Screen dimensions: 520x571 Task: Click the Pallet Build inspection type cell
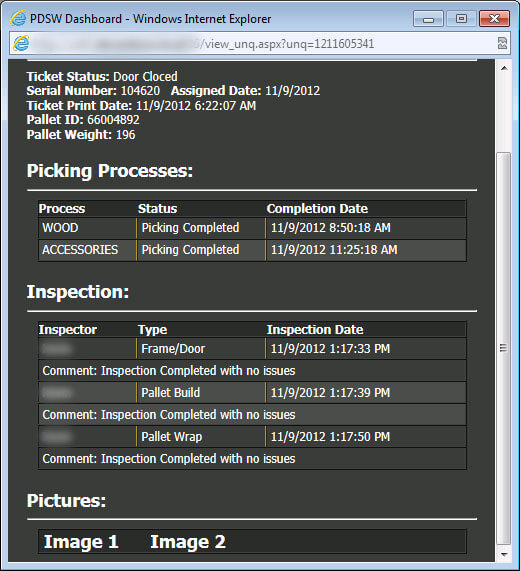201,393
